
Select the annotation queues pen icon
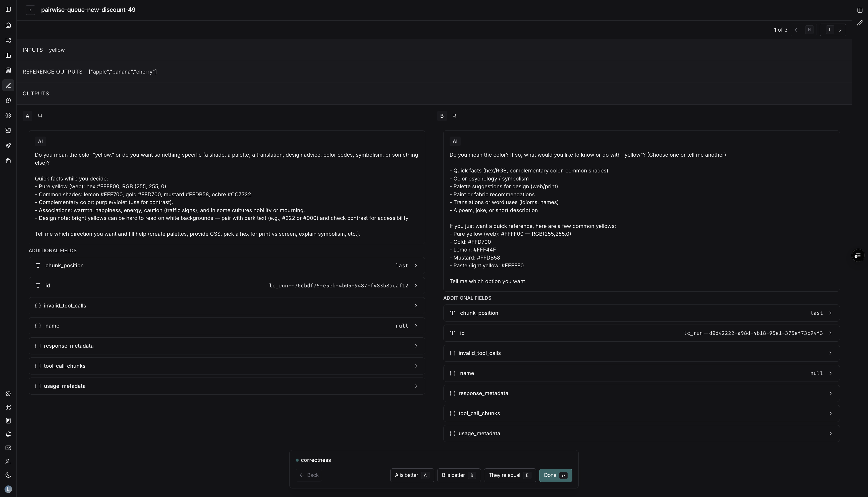pyautogui.click(x=8, y=85)
